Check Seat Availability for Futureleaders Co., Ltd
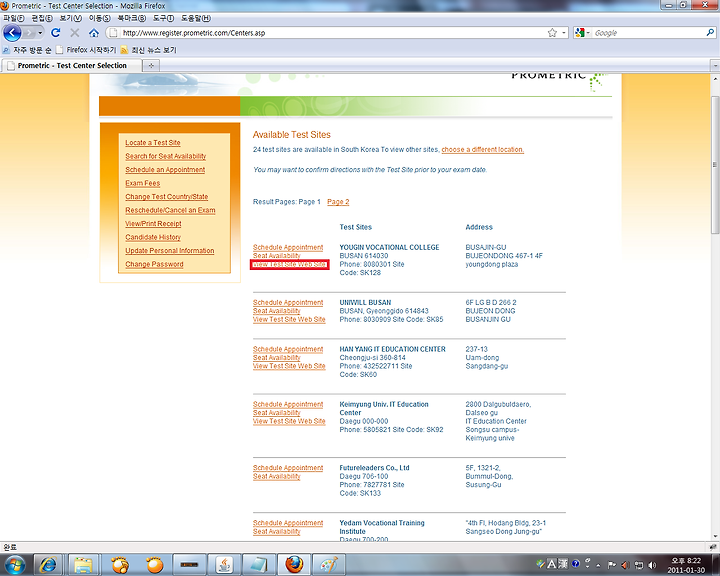 [x=276, y=476]
